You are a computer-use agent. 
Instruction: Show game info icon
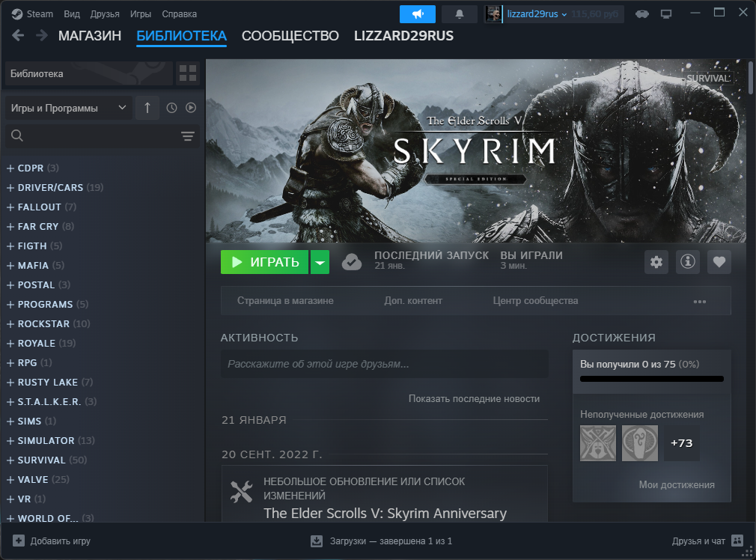[x=688, y=262]
